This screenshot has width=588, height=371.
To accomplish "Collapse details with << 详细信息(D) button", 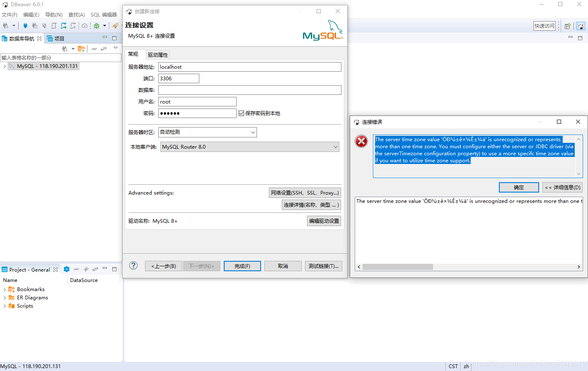I will 563,187.
